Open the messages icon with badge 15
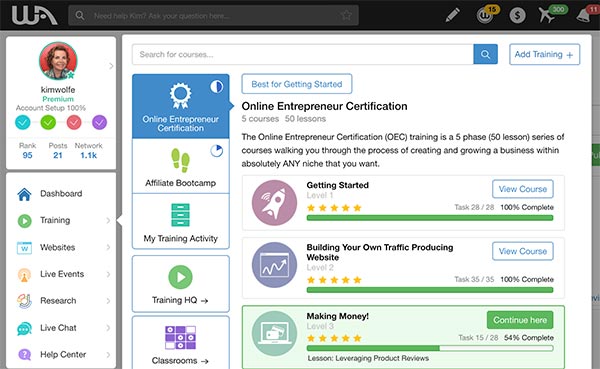The height and width of the screenshot is (369, 600). tap(485, 15)
